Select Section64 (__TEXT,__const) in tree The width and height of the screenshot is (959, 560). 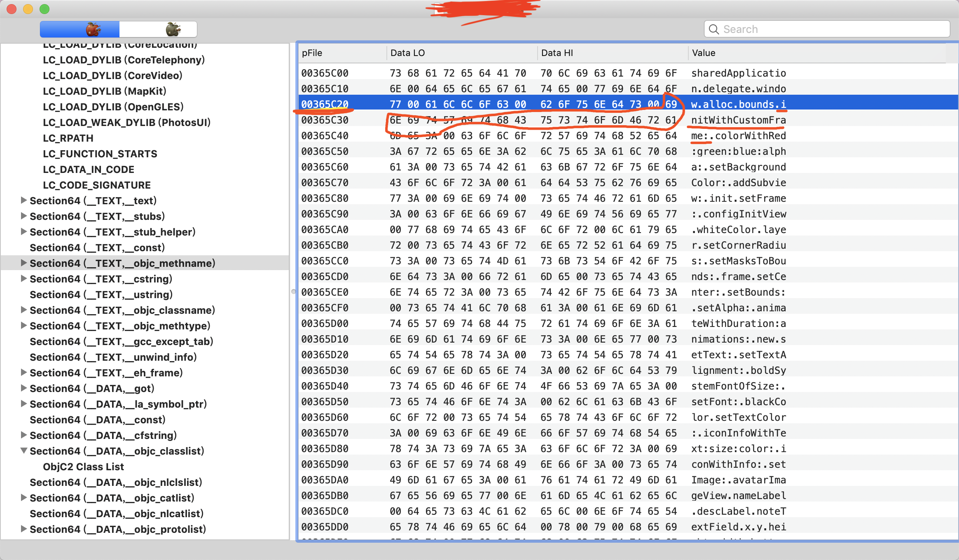97,247
